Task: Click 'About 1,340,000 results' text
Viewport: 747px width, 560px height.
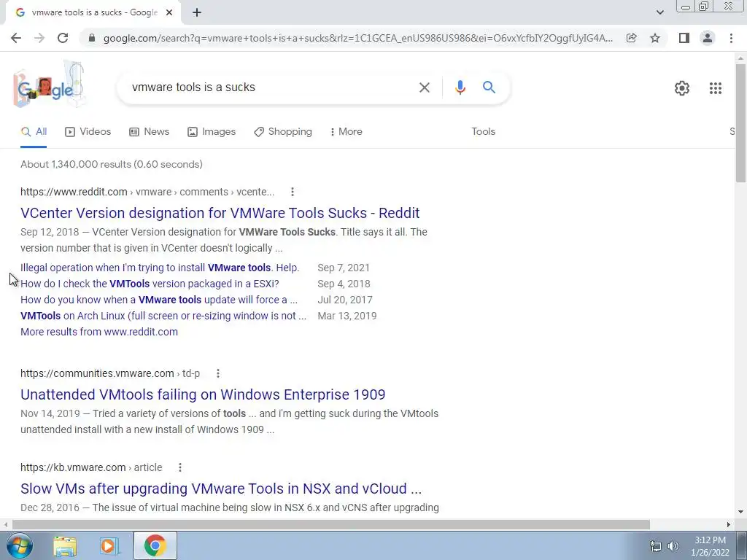Action: pos(112,164)
